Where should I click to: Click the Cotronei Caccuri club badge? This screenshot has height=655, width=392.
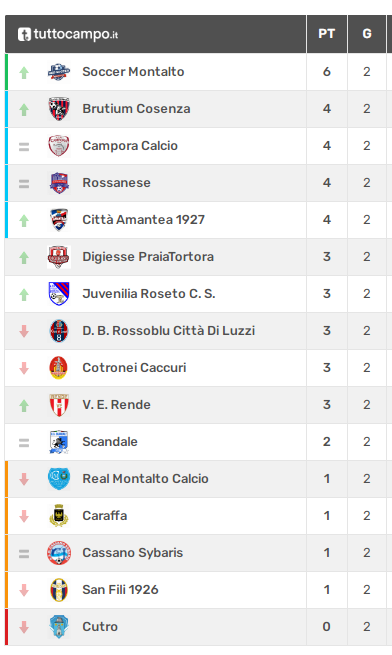point(59,368)
